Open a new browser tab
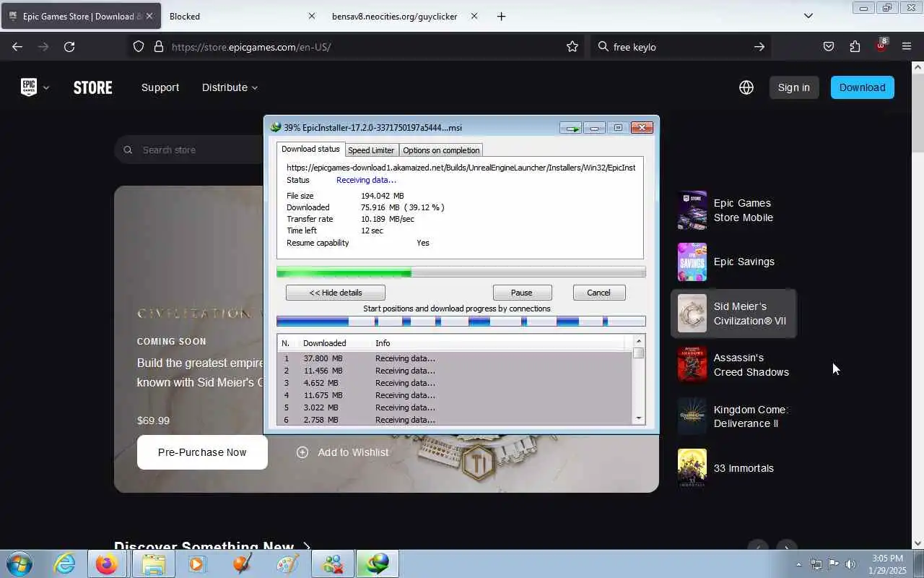The width and height of the screenshot is (924, 578). coord(501,16)
